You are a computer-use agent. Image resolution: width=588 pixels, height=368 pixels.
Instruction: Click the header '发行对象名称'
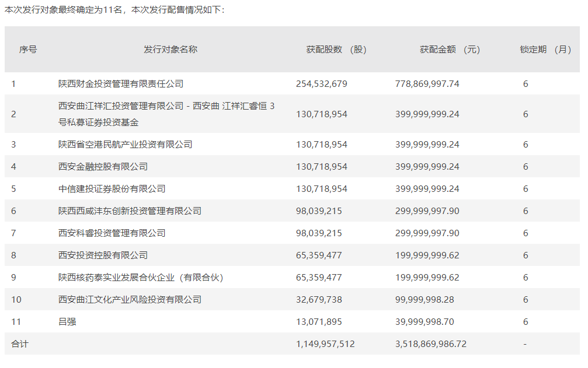coord(171,50)
